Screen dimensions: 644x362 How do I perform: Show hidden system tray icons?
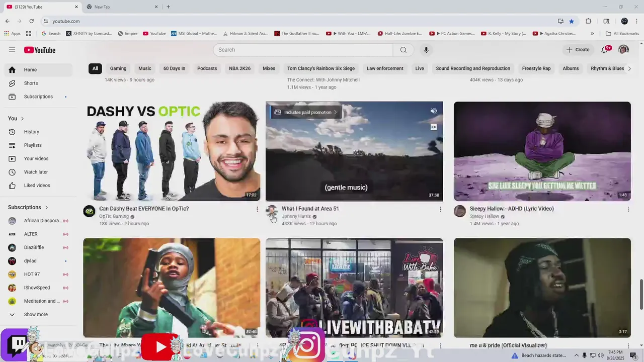577,355
